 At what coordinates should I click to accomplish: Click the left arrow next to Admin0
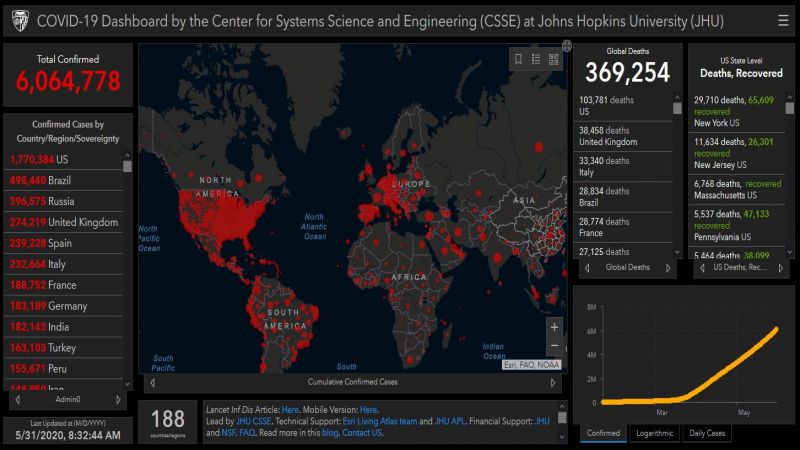(18, 399)
